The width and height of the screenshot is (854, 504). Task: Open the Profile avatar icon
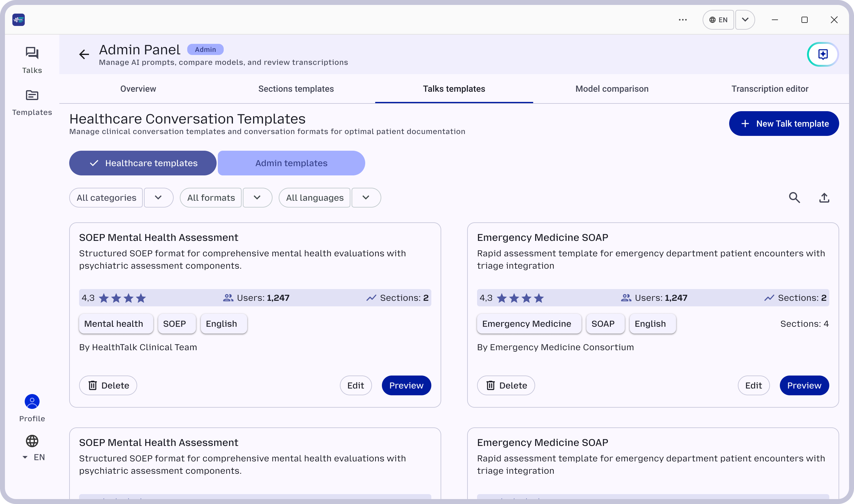(32, 402)
